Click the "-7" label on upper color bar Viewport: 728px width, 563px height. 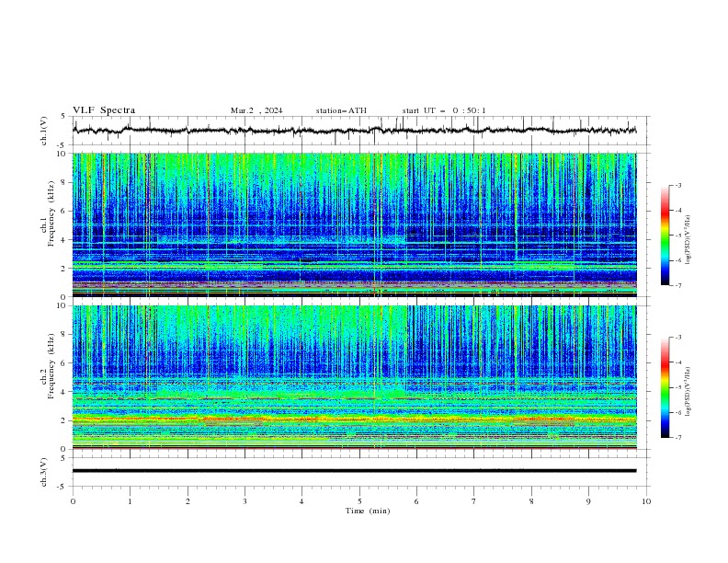click(677, 285)
